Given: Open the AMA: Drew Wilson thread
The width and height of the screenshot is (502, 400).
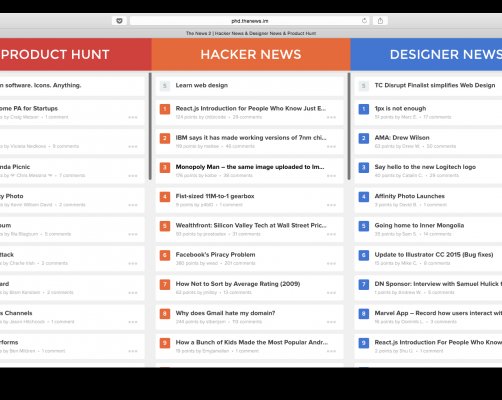Looking at the screenshot, I should tap(402, 138).
